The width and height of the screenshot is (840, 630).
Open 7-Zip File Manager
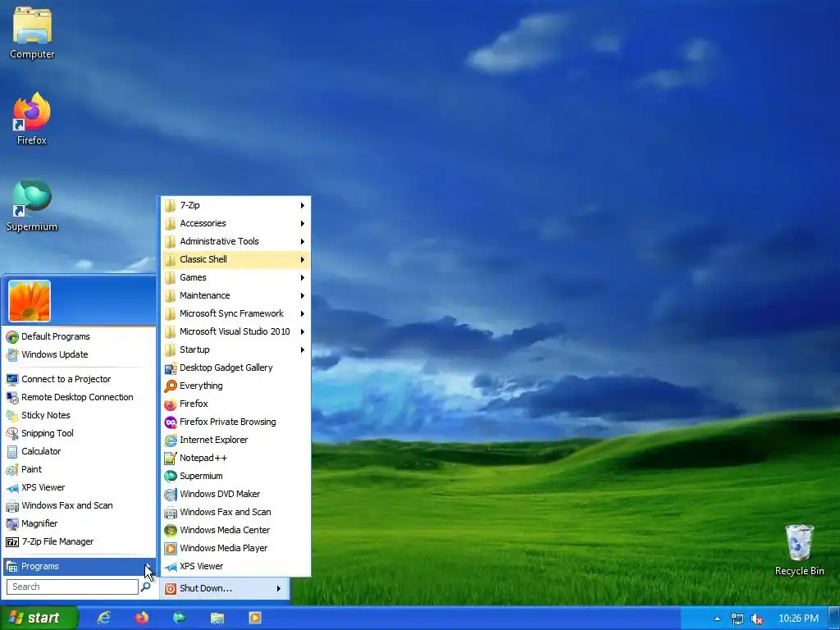79,541
